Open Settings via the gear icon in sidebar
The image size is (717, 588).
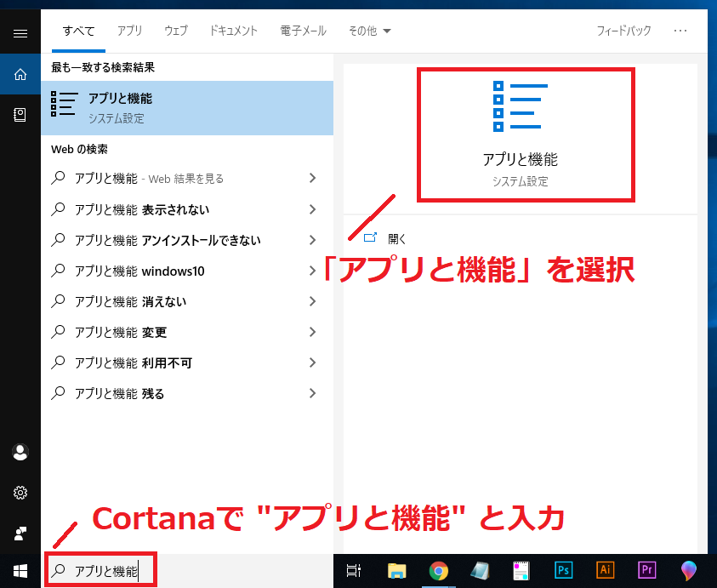(x=20, y=492)
